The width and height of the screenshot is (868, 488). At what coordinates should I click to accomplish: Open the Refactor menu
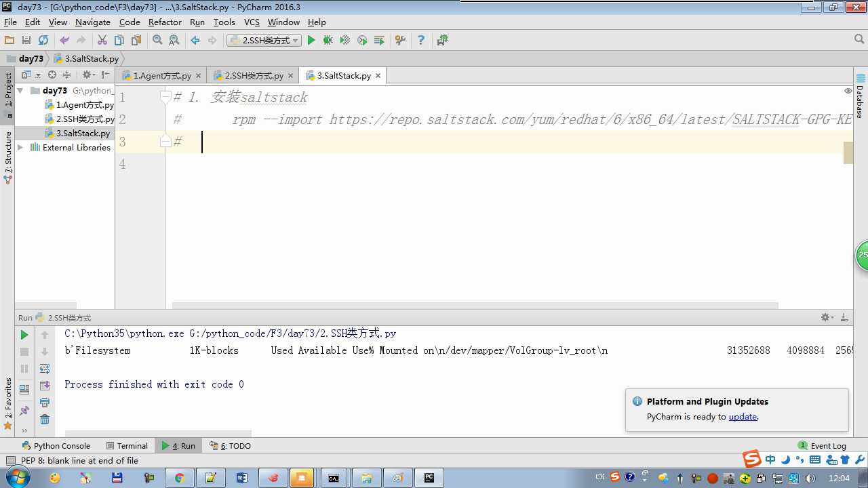[165, 22]
